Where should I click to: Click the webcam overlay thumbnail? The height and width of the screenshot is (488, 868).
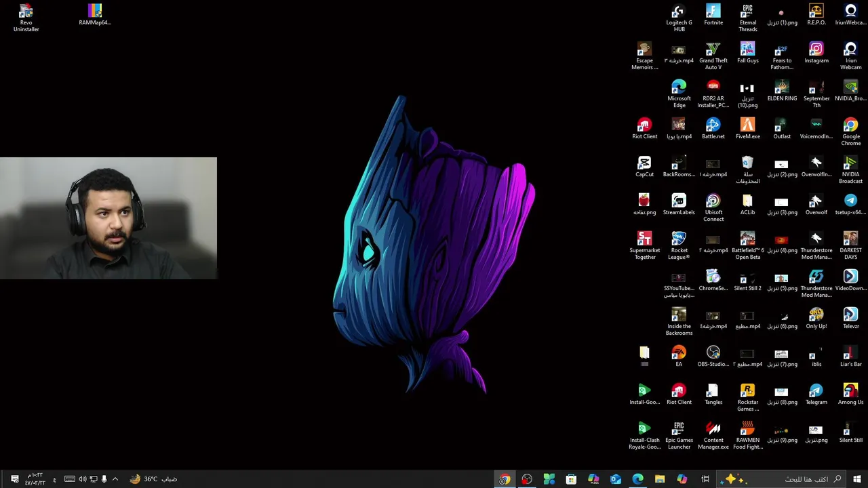click(x=108, y=218)
